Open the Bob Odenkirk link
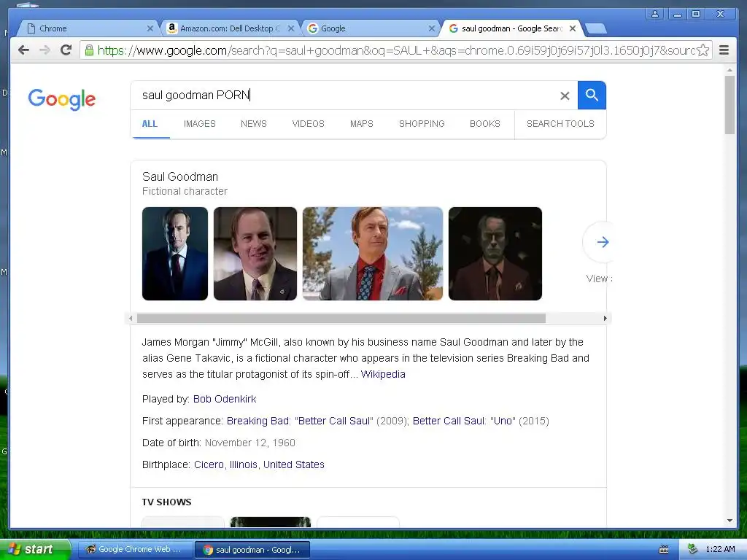Viewport: 747px width, 560px height. point(225,399)
